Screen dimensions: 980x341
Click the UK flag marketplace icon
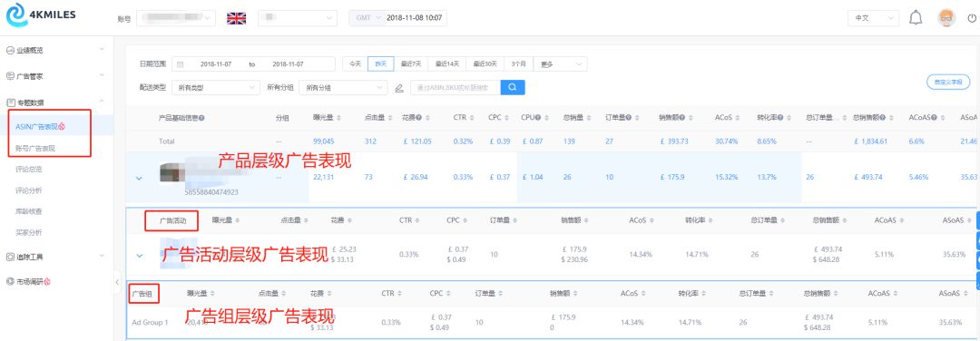coord(236,18)
